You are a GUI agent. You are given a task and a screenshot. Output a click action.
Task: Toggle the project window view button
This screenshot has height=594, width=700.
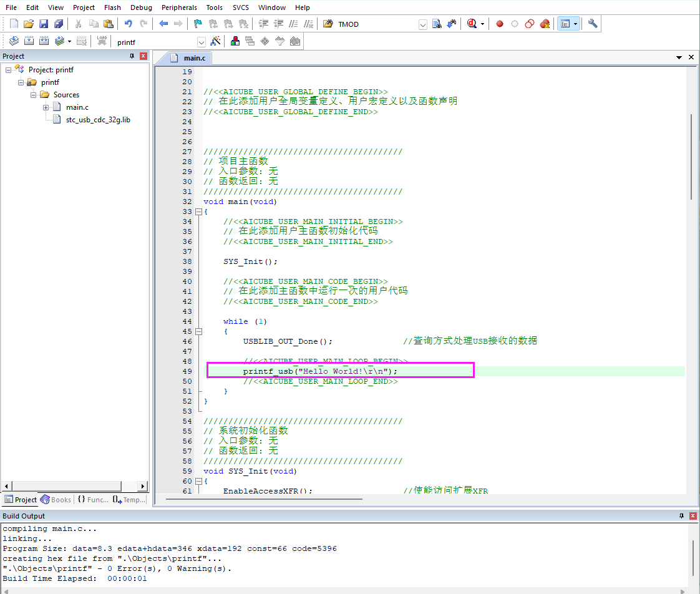tap(565, 24)
